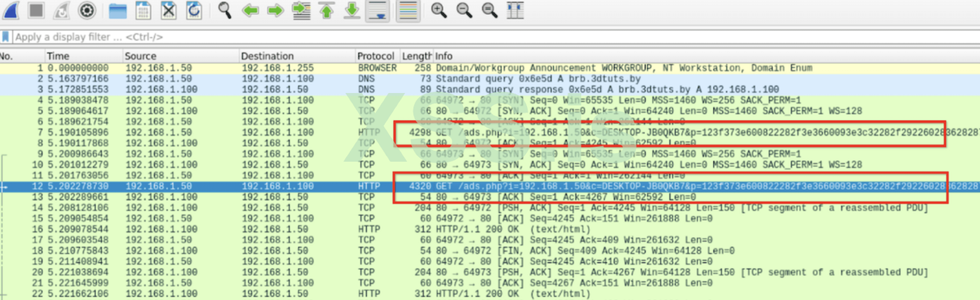Sort packets by the Destination column
The width and height of the screenshot is (980, 300).
click(x=297, y=56)
